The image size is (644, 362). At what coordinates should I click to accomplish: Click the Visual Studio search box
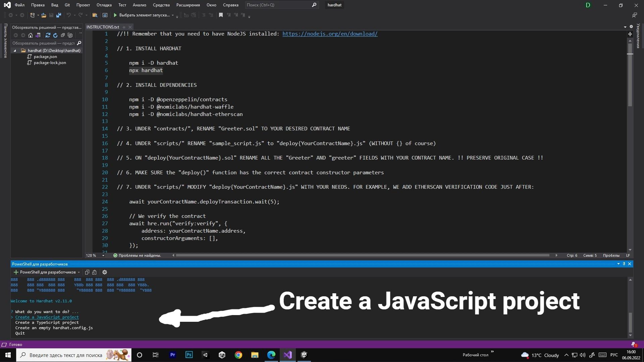pyautogui.click(x=281, y=5)
